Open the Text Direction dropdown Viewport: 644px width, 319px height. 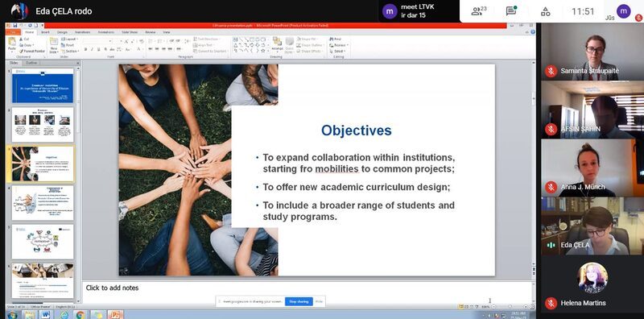208,39
